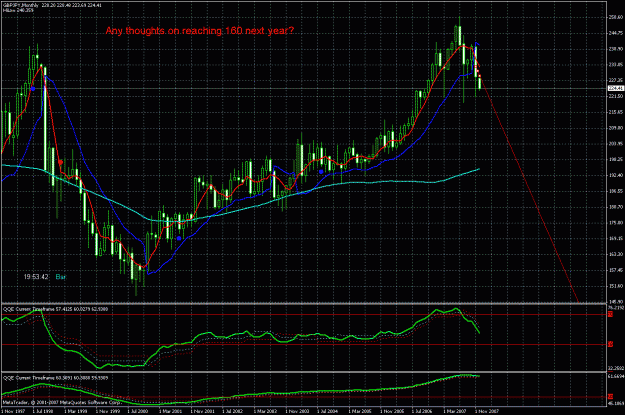Click the 1 Nov 1997 date label
Screen dimensions: 625x415
[x=13, y=411]
